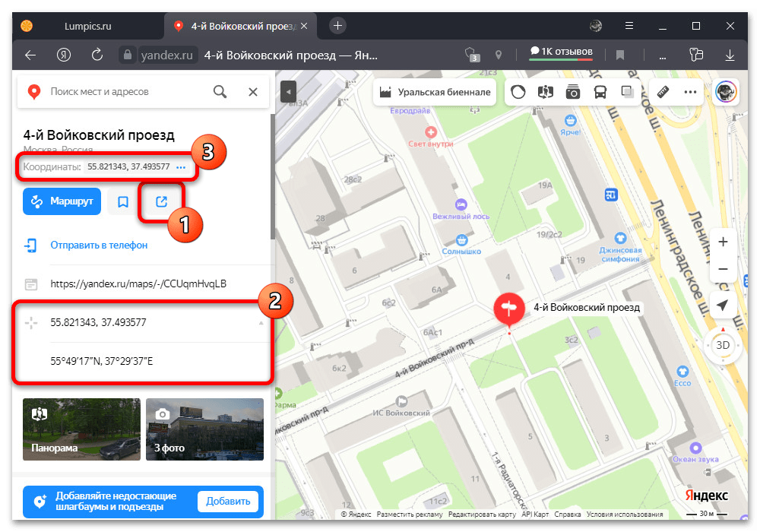Click ИС Войковский map marker
Viewport: 760px width, 532px height.
[401, 401]
